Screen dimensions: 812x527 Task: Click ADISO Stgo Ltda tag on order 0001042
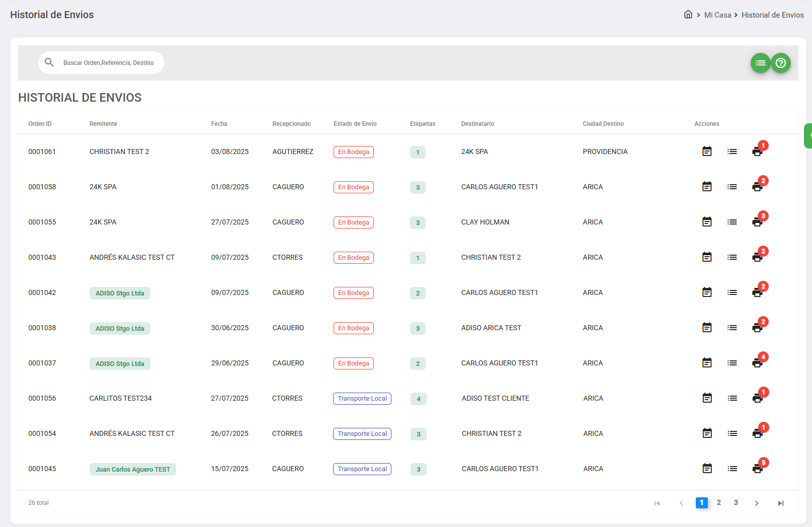pos(120,293)
